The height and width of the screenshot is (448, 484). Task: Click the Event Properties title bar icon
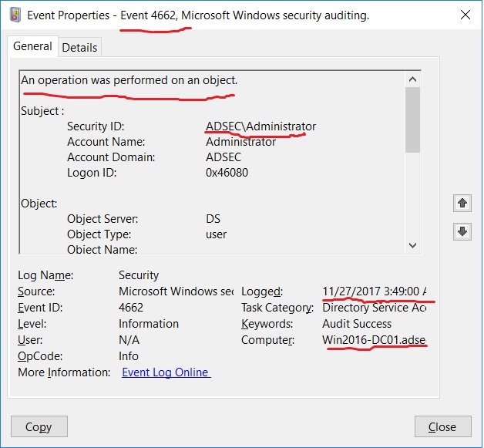click(x=13, y=15)
